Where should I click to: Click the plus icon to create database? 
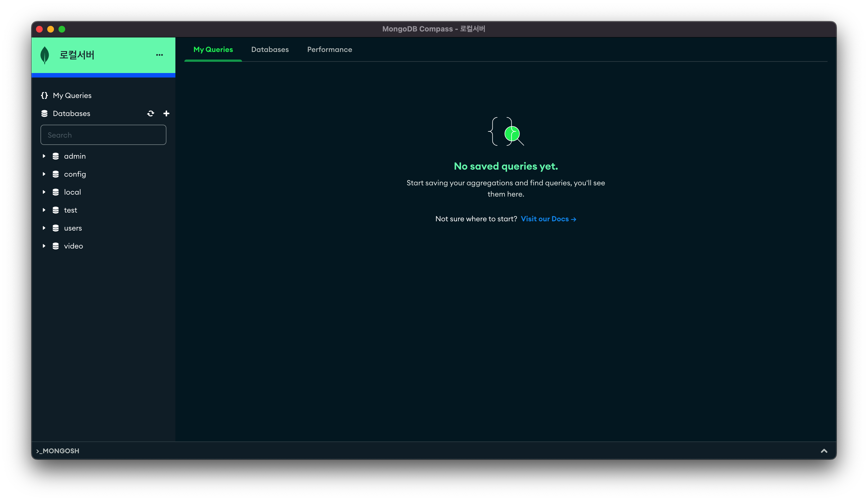click(x=166, y=113)
